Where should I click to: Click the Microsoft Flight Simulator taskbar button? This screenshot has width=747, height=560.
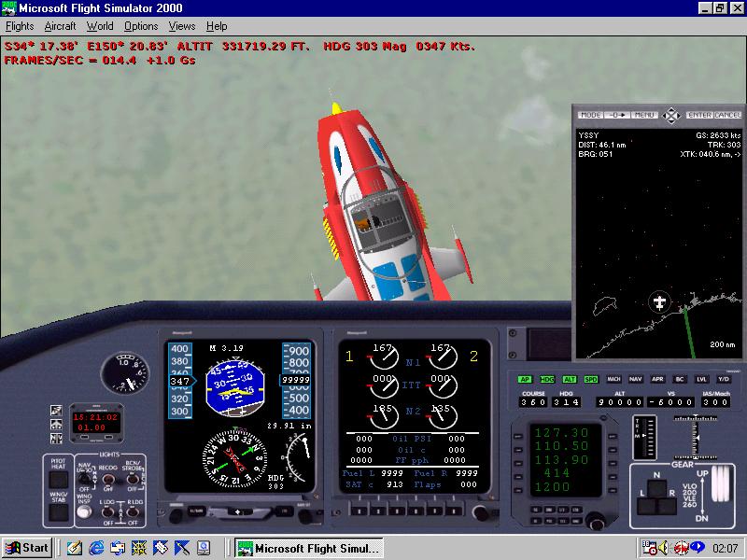tap(310, 548)
